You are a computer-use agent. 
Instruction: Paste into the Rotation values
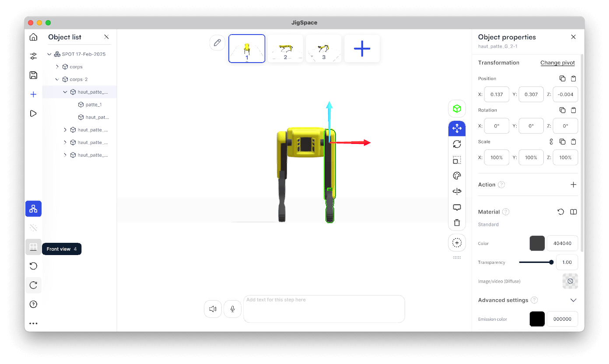point(574,110)
